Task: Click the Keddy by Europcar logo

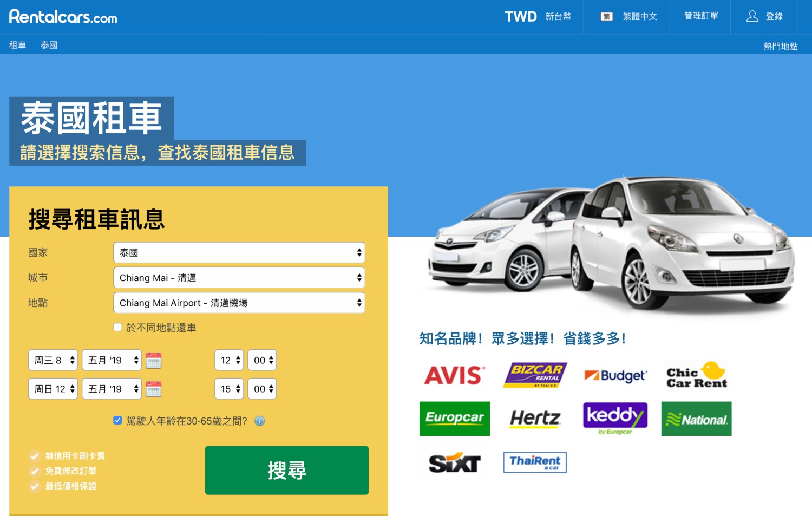Action: [x=615, y=419]
